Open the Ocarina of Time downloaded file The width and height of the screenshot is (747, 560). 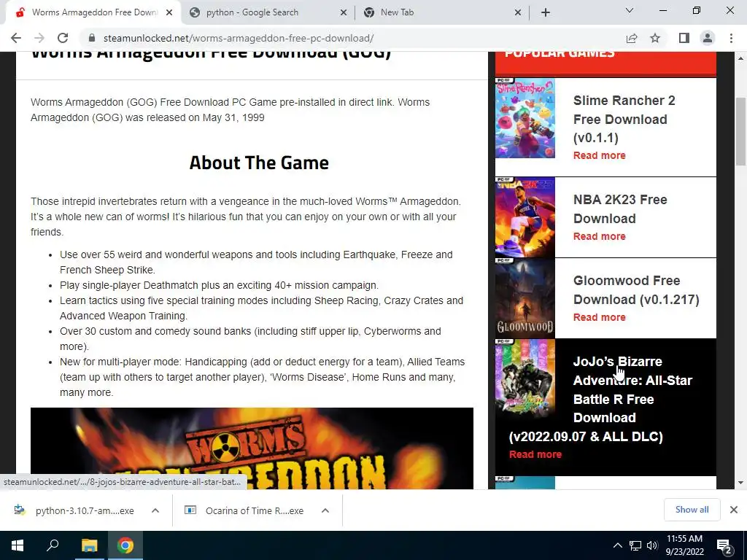click(245, 510)
